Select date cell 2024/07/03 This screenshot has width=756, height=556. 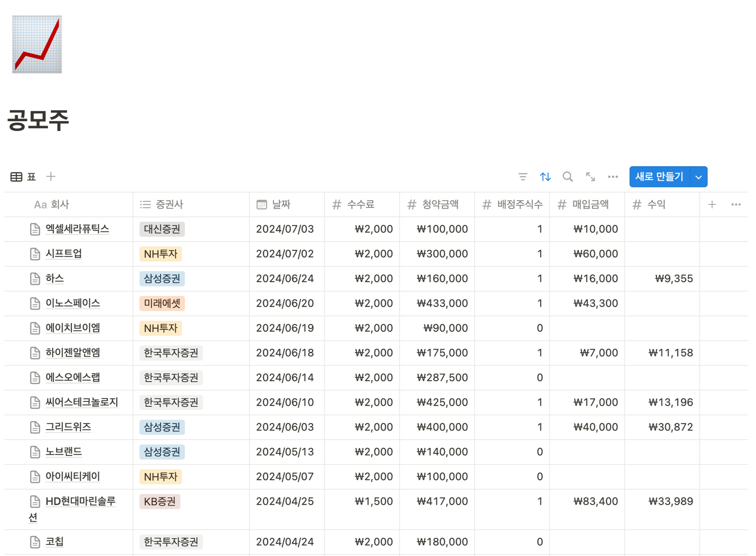pos(287,229)
